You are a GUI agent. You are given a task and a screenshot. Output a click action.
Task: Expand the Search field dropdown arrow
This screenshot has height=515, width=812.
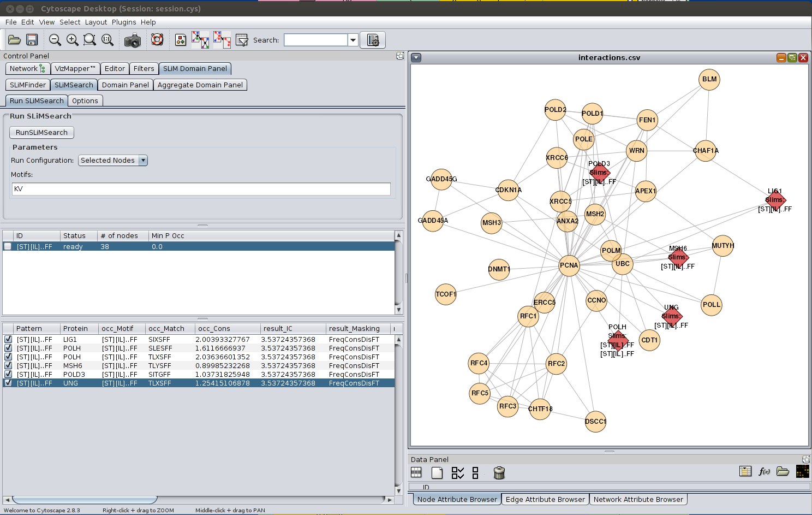pos(353,40)
